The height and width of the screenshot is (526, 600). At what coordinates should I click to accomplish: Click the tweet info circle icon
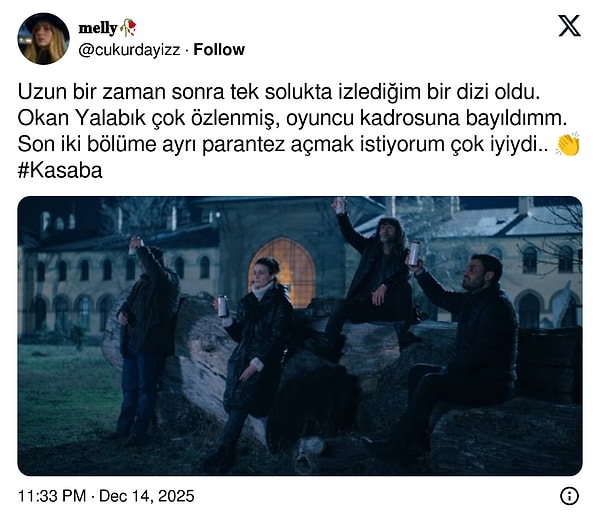pos(569,496)
